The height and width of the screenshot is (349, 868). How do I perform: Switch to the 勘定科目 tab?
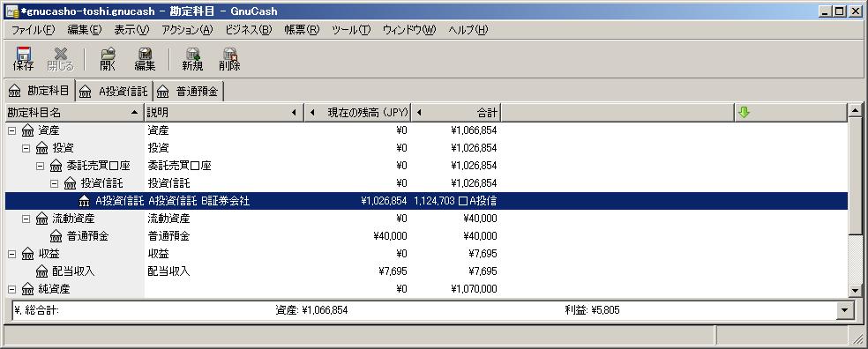click(x=39, y=91)
